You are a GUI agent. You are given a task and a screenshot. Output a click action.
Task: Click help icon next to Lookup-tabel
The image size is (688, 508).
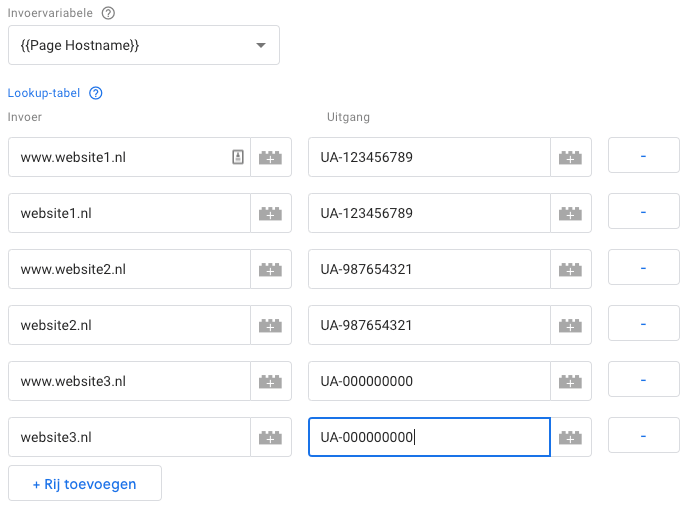click(96, 93)
